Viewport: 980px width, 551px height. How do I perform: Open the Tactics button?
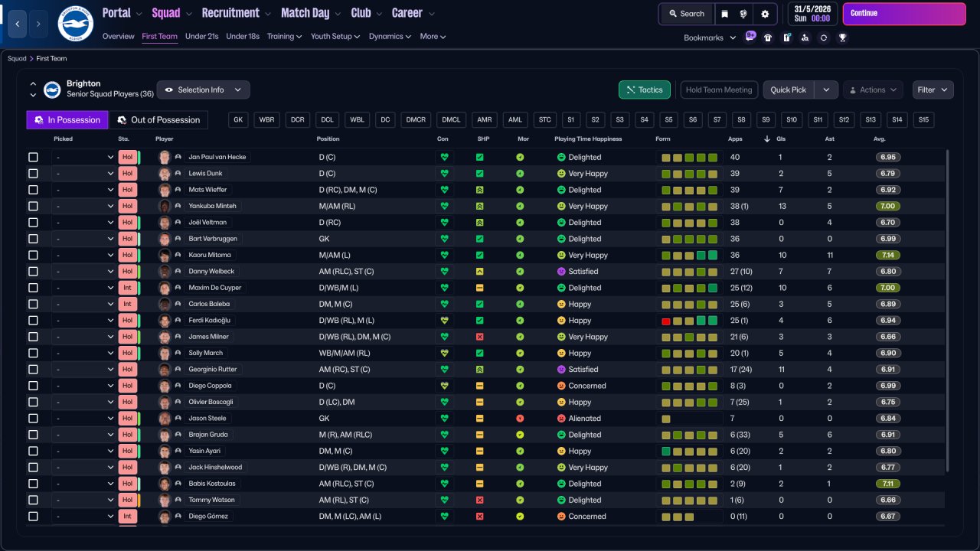tap(644, 90)
